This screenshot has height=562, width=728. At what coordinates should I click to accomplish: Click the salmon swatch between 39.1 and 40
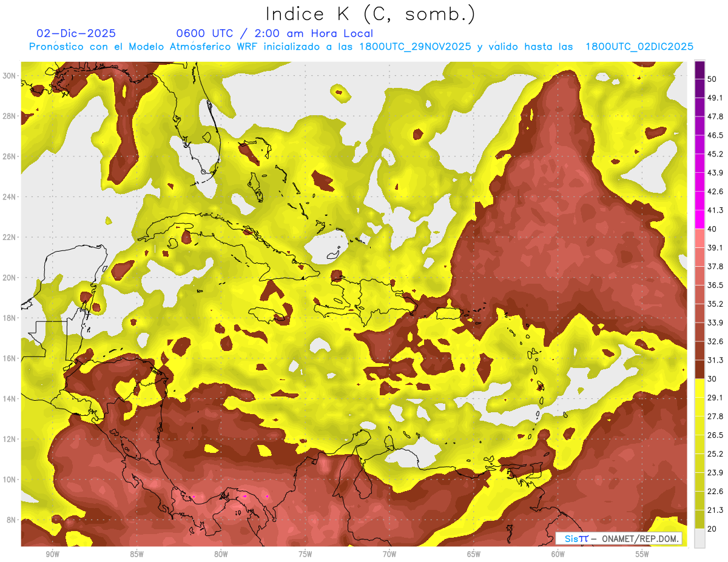(699, 238)
